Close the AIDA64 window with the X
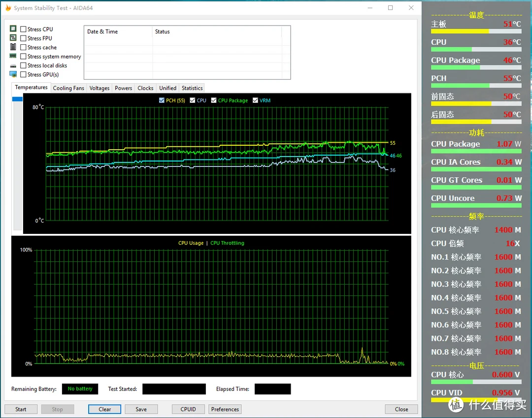The image size is (532, 418). click(411, 8)
